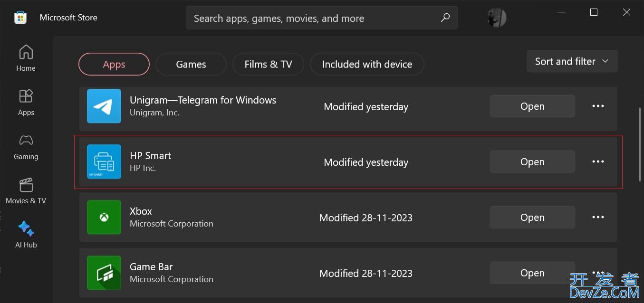This screenshot has height=303, width=644.
Task: Open the Apps section in sidebar
Action: pyautogui.click(x=26, y=102)
